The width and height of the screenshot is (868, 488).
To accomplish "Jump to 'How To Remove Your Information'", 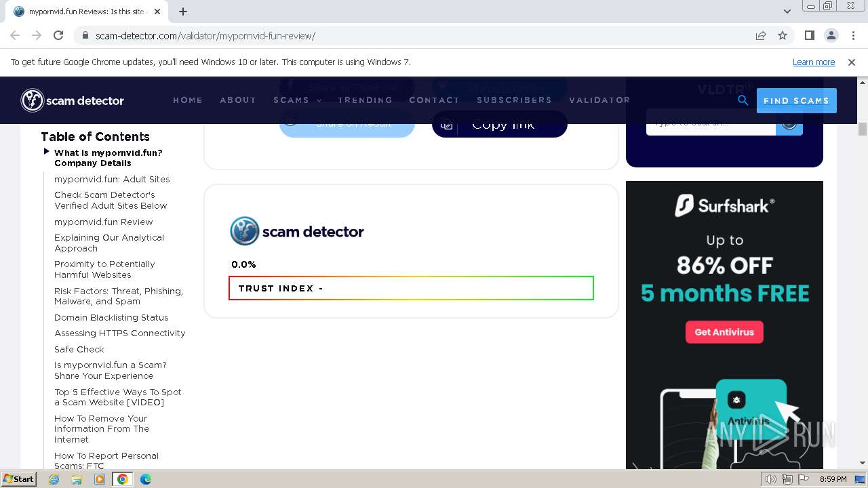I will click(x=102, y=429).
